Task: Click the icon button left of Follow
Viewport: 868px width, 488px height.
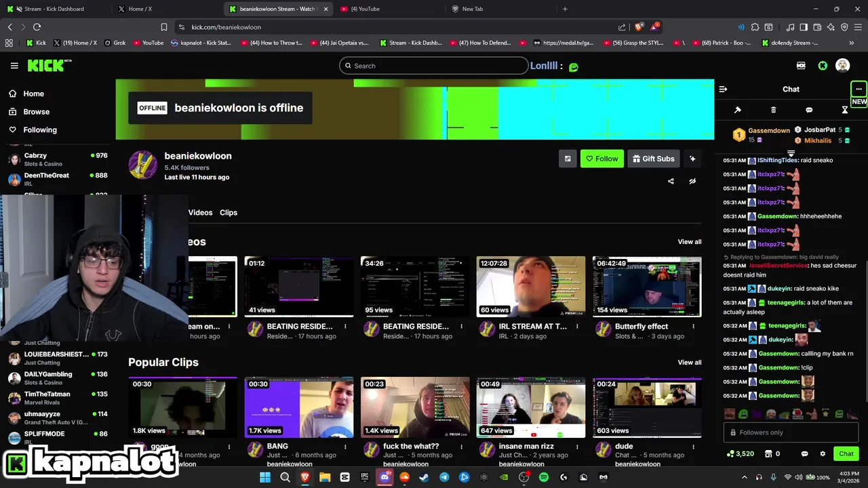Action: pos(568,159)
